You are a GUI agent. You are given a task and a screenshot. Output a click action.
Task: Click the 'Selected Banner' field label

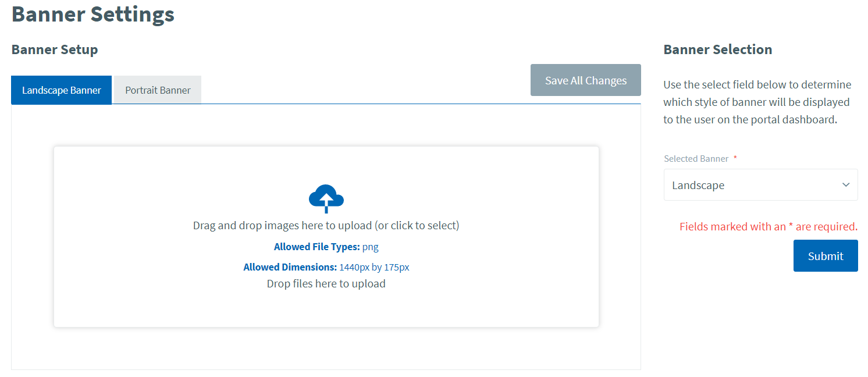[x=696, y=158]
